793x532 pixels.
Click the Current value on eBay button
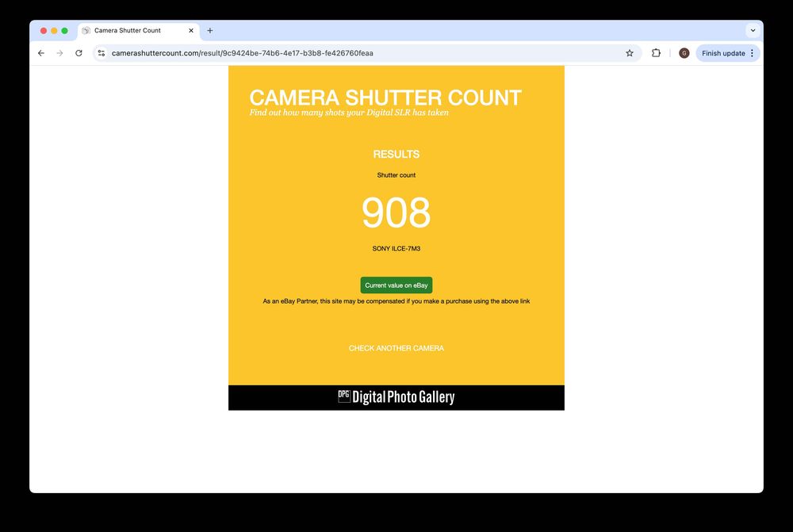[x=396, y=285]
